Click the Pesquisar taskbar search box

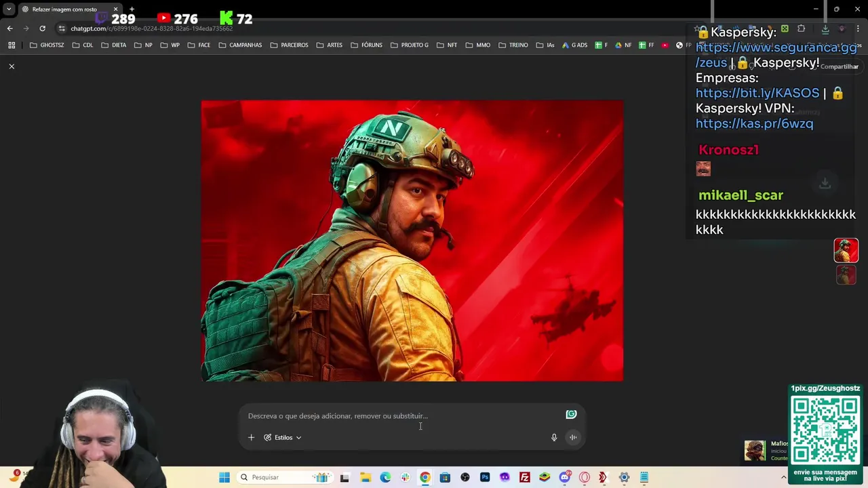coord(285,478)
